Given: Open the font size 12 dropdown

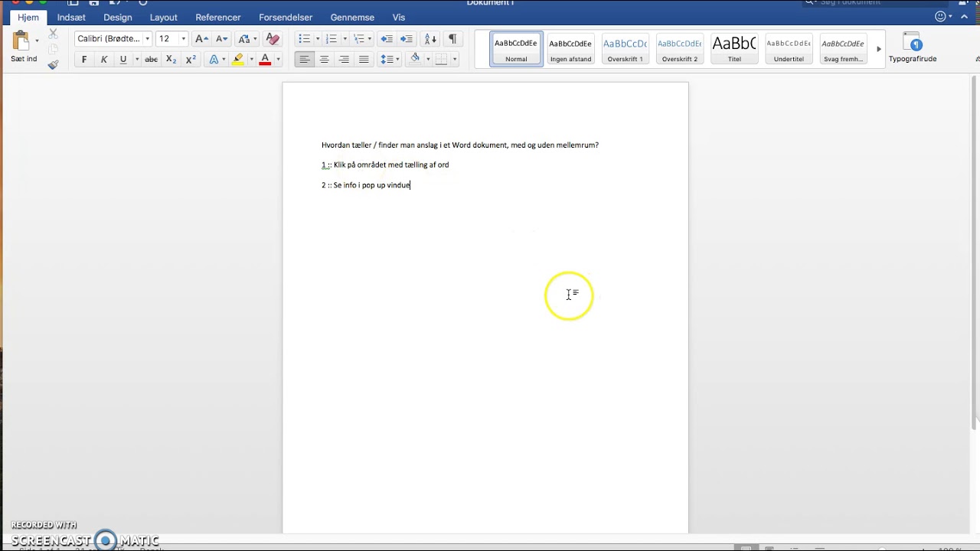Looking at the screenshot, I should pos(171,38).
